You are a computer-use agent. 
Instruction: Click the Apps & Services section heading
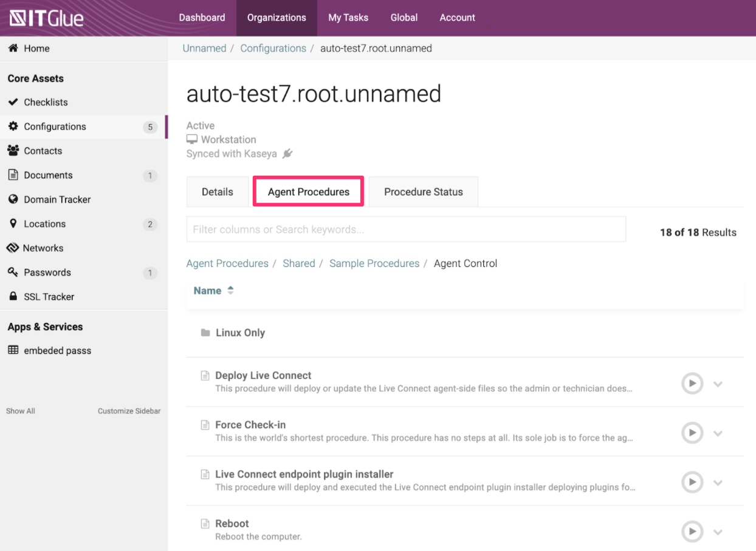pyautogui.click(x=45, y=327)
